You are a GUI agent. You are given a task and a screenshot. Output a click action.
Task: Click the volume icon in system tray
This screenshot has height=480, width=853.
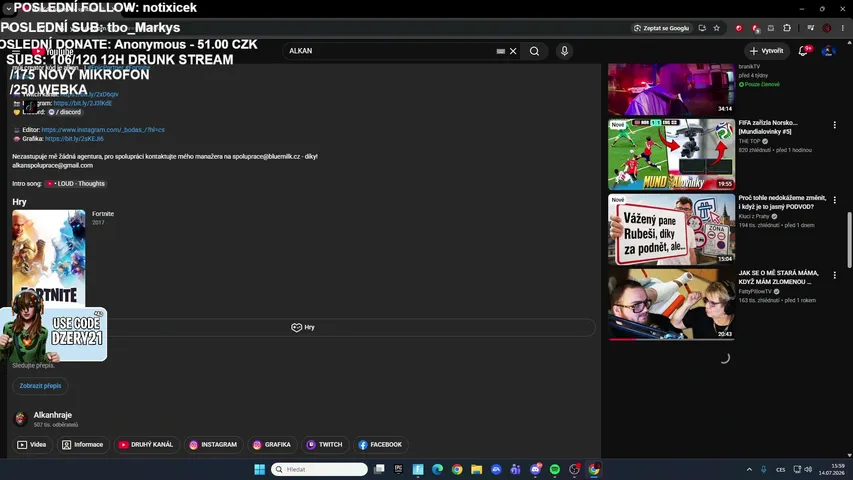coord(808,469)
